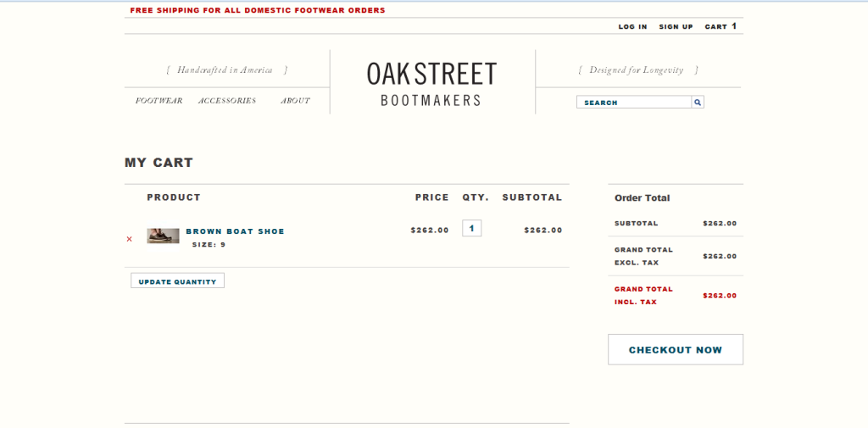Click the My Cart heading
Image resolution: width=868 pixels, height=428 pixels.
click(x=159, y=163)
